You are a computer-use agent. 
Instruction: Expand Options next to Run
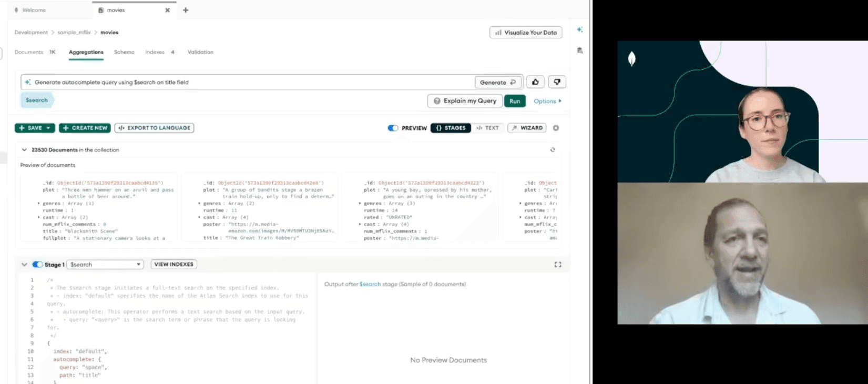[x=547, y=101]
